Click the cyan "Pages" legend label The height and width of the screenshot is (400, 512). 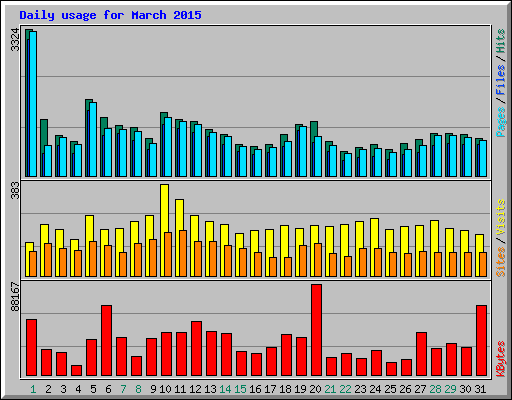[x=501, y=122]
